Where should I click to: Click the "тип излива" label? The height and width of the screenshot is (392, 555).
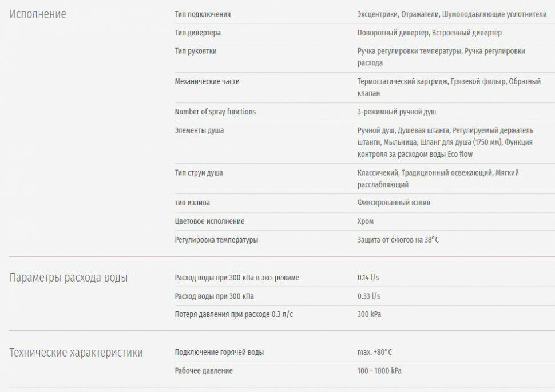(191, 203)
